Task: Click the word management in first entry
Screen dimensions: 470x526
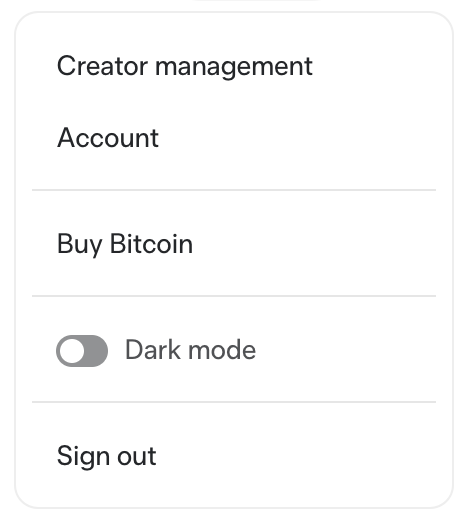Action: pyautogui.click(x=234, y=68)
